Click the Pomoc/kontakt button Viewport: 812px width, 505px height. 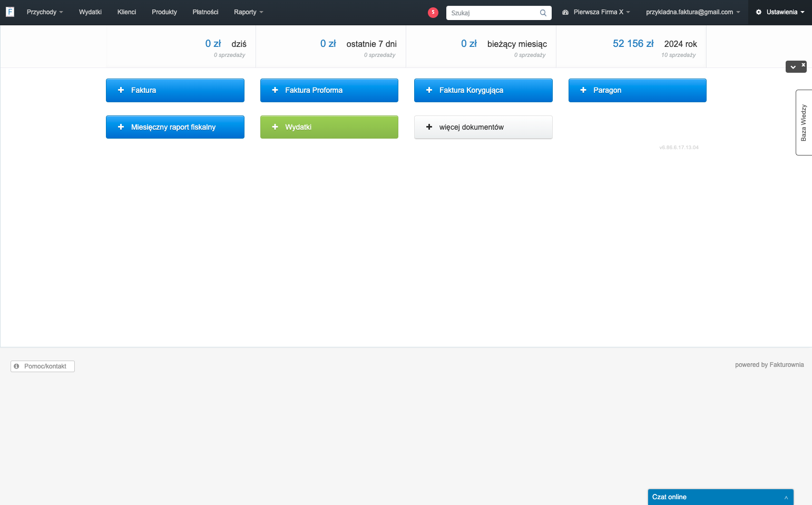(43, 366)
